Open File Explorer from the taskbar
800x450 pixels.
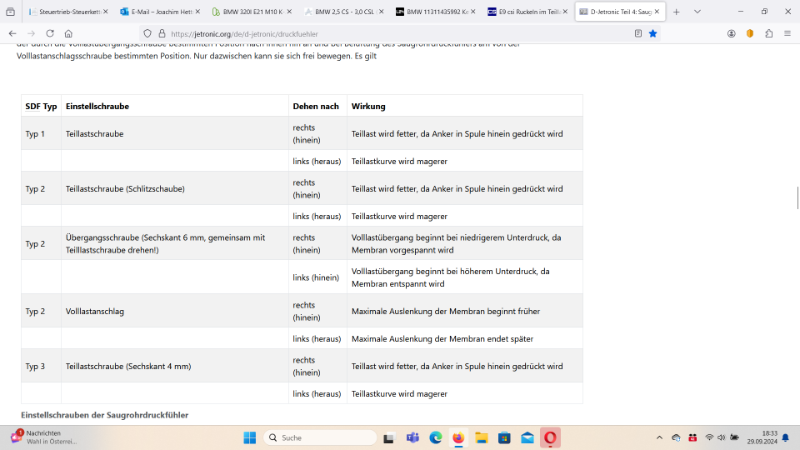[481, 438]
